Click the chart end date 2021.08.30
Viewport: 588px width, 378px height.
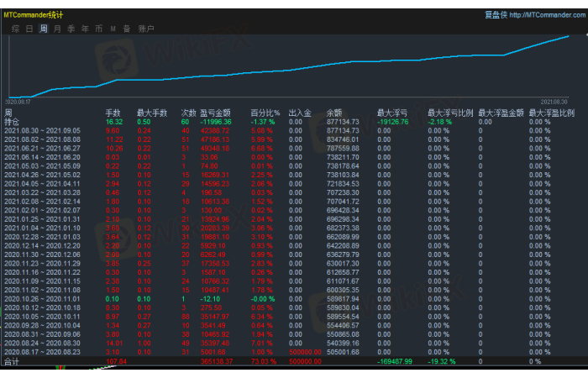pos(554,102)
